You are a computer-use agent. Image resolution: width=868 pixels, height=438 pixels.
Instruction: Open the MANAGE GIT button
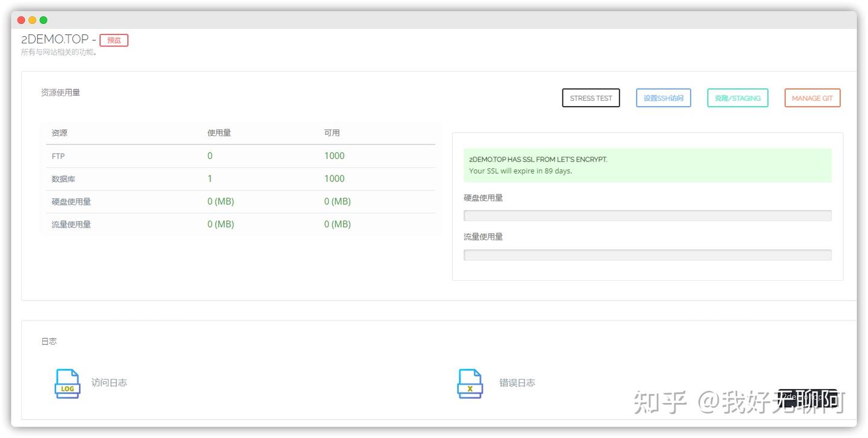point(813,98)
